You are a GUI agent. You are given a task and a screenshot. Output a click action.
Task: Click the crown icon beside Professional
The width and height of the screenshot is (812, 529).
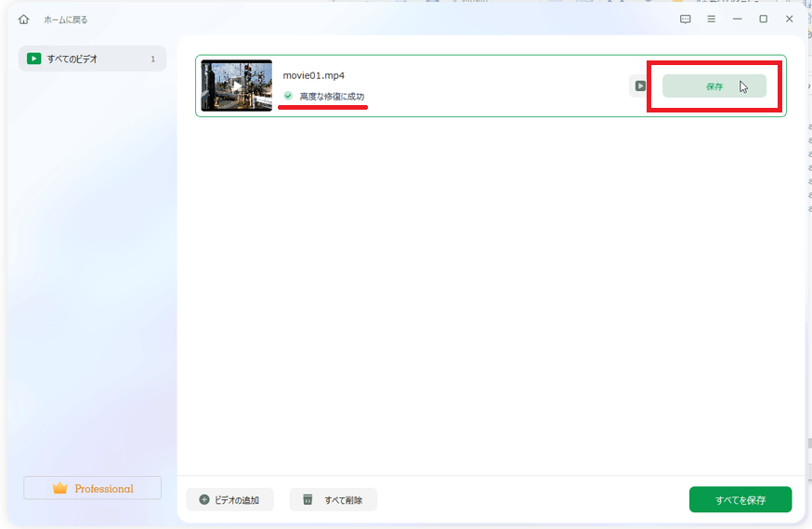pos(60,488)
